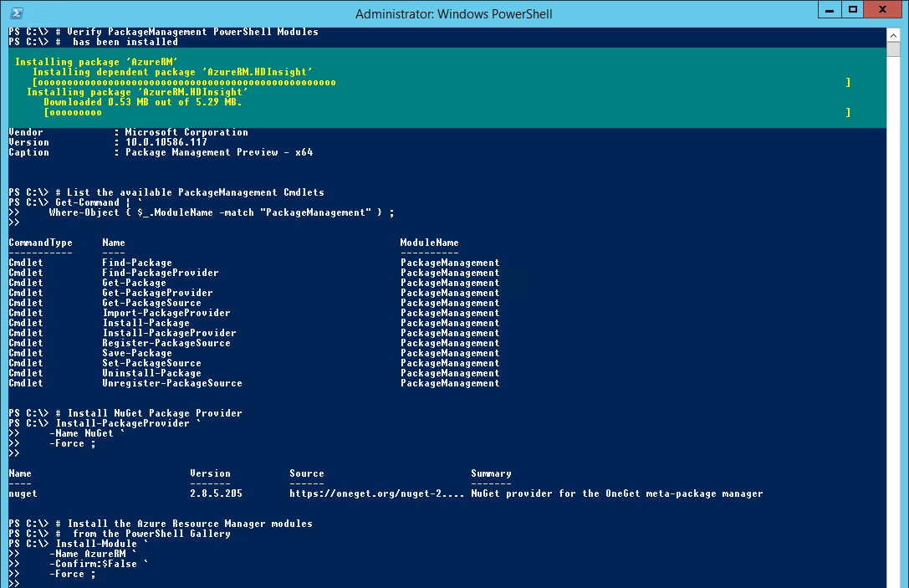The image size is (909, 588).
Task: Click the AzureRM.HDInsight dependent package progress bar
Action: point(442,82)
